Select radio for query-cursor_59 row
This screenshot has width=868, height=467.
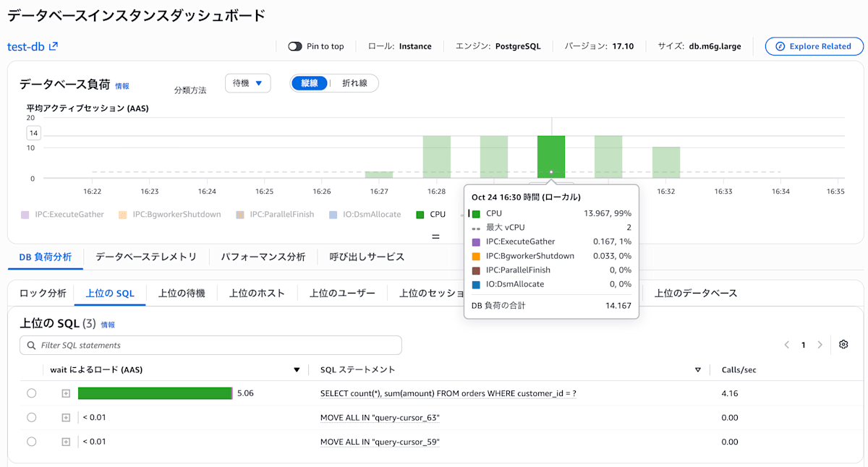click(31, 442)
